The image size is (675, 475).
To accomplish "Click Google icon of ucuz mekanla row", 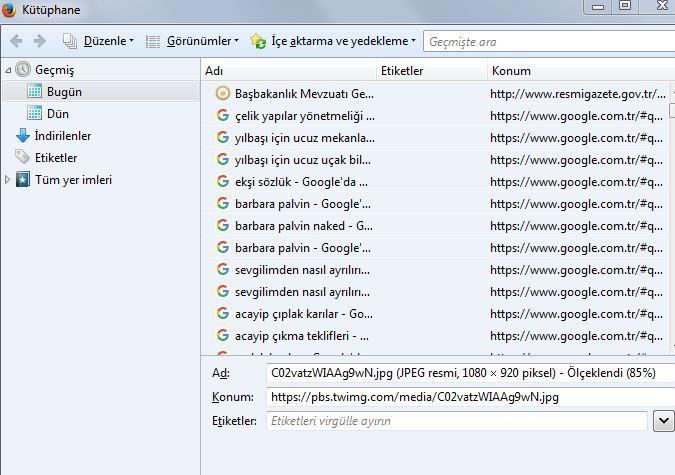I will point(223,137).
